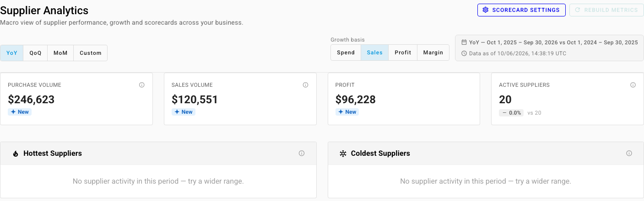
Task: Click the $246,623 purchase volume value
Action: click(31, 100)
